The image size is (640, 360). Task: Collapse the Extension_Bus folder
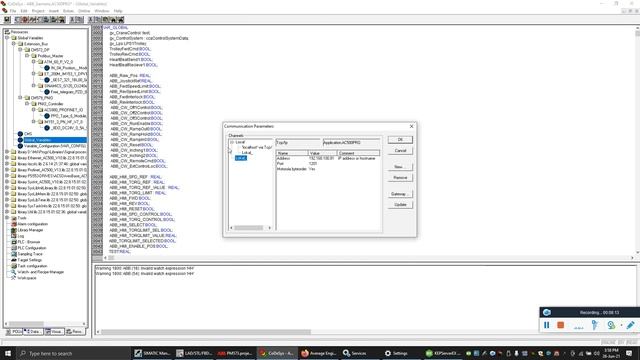click(14, 44)
